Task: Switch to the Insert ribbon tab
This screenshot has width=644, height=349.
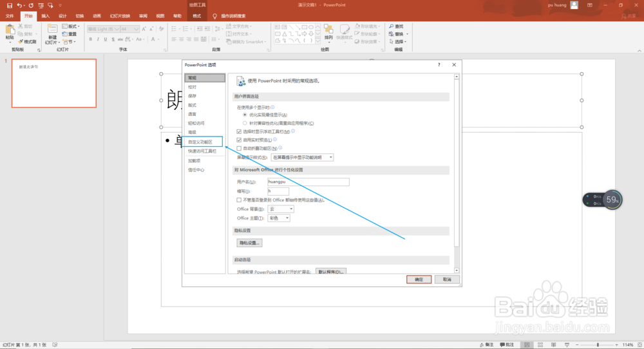Action: (46, 16)
